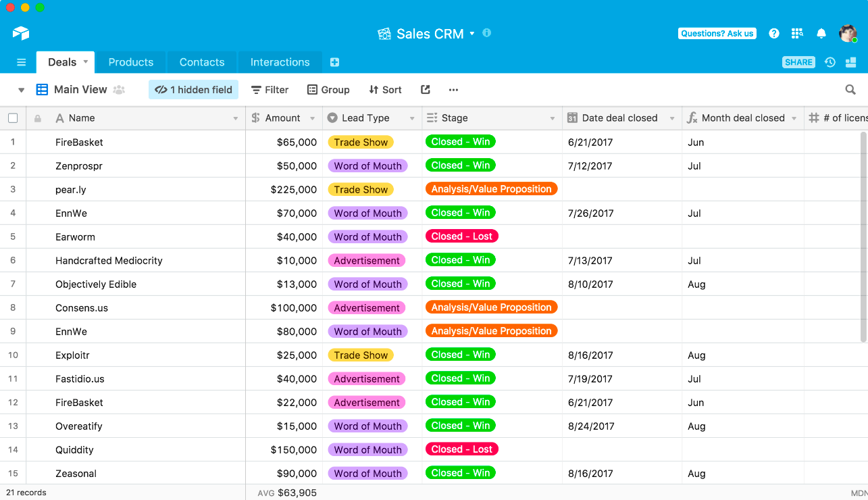Open the blocks panel icon
Image resolution: width=868 pixels, height=500 pixels.
[850, 62]
